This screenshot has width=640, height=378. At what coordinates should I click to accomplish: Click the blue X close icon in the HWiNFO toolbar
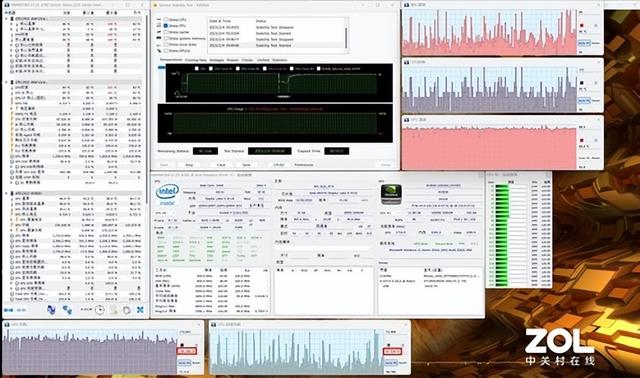point(140,310)
